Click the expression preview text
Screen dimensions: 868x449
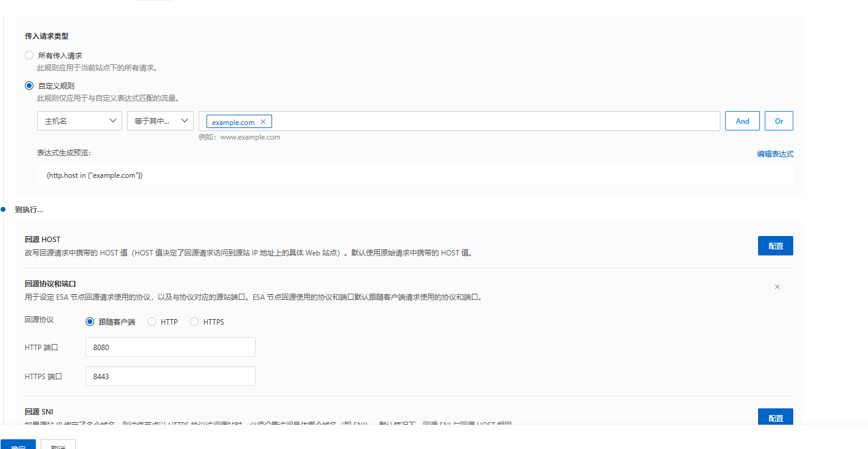[x=95, y=175]
